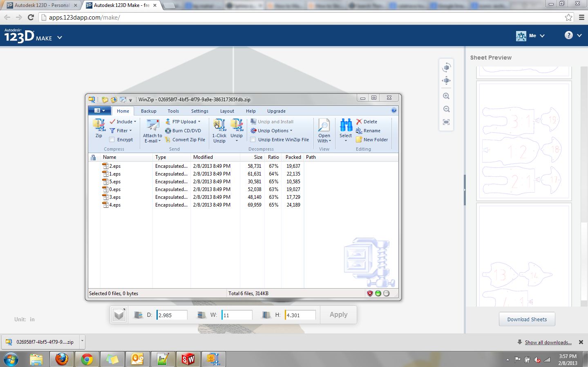This screenshot has width=588, height=367.
Task: Click the D depth input field
Action: [172, 315]
